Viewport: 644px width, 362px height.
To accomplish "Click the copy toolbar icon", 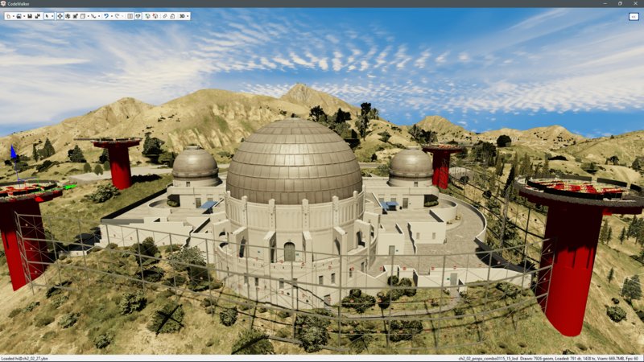I will pyautogui.click(x=164, y=16).
